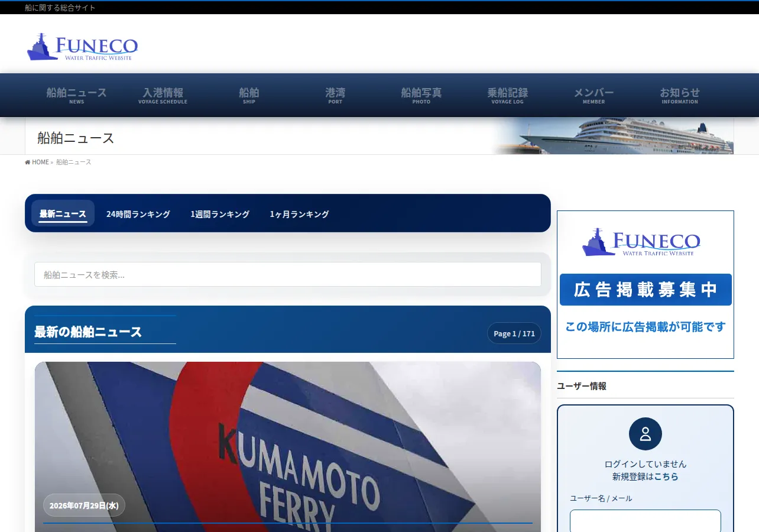
Task: Focus the 船舶ニュースを検索 search field
Action: click(288, 274)
